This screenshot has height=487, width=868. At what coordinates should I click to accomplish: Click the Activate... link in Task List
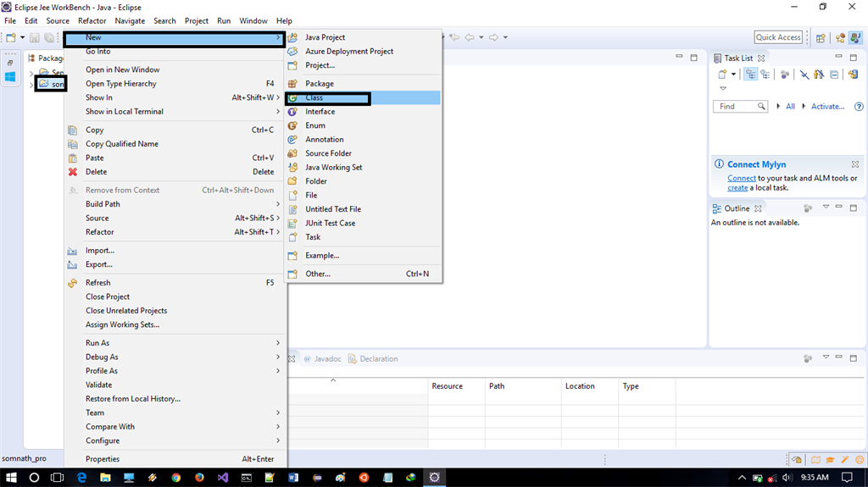pyautogui.click(x=828, y=106)
